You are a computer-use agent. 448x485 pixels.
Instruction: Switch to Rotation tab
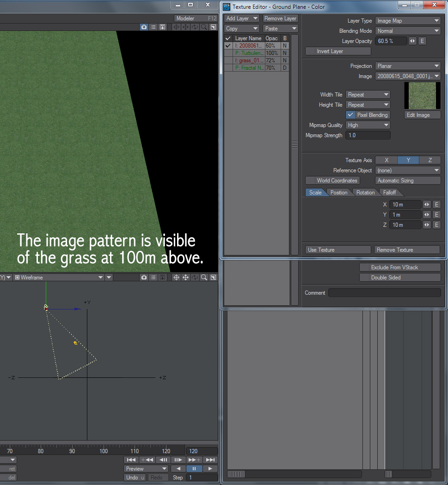(x=365, y=193)
